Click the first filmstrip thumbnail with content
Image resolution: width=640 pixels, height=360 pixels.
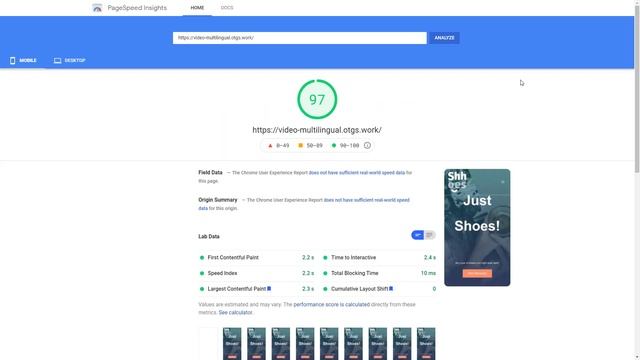(x=232, y=343)
